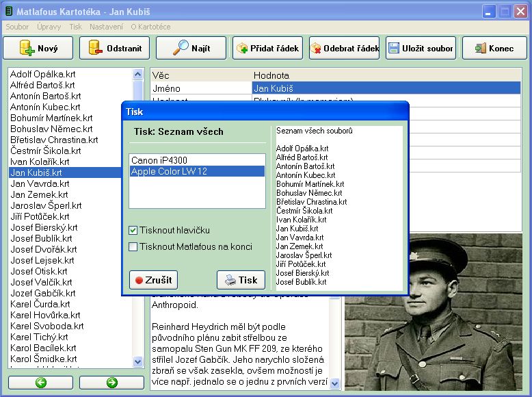Open the Najít magnifier search button

coord(191,48)
